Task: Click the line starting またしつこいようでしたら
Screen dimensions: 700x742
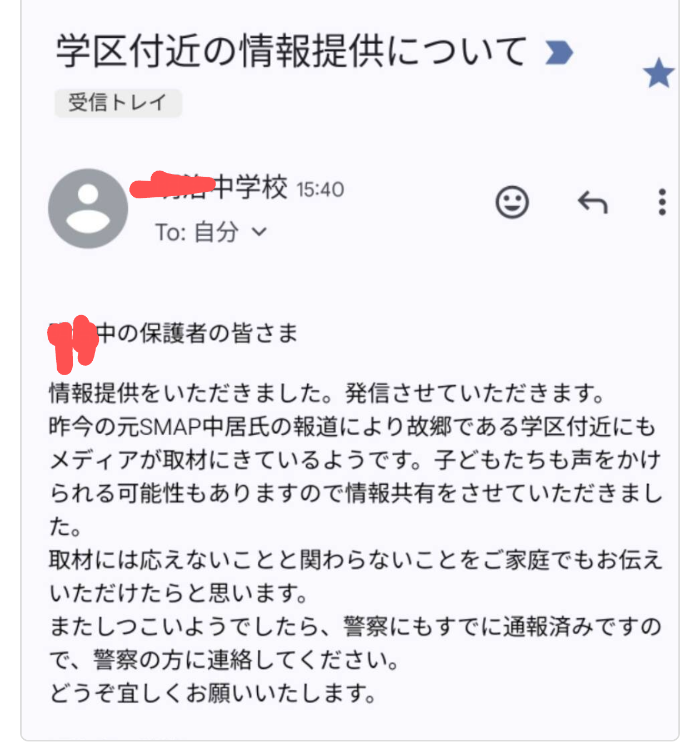Action: (356, 626)
